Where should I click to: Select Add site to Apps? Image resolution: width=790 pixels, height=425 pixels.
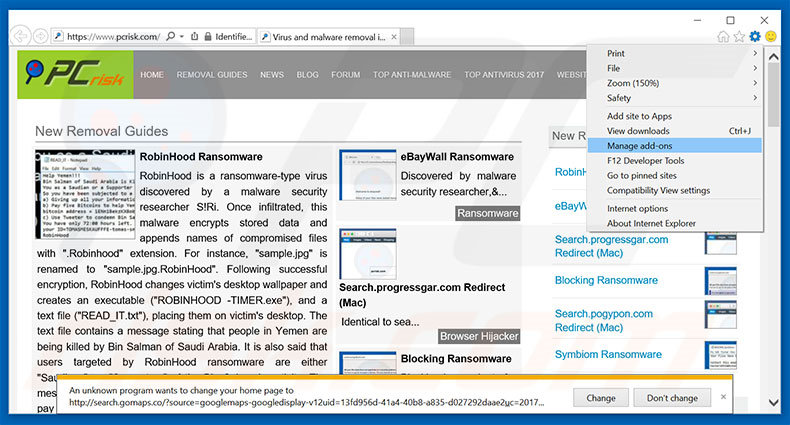coord(675,116)
